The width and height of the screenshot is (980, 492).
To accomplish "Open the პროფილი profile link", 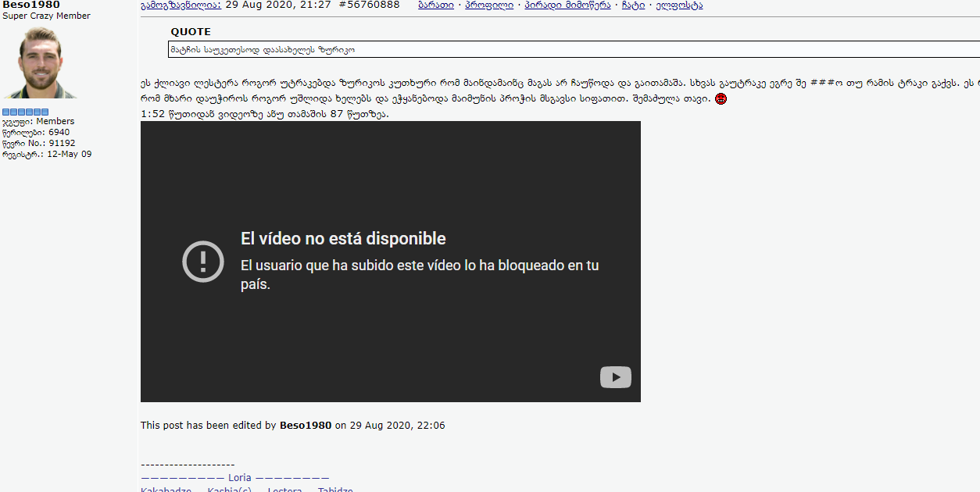I will [489, 5].
